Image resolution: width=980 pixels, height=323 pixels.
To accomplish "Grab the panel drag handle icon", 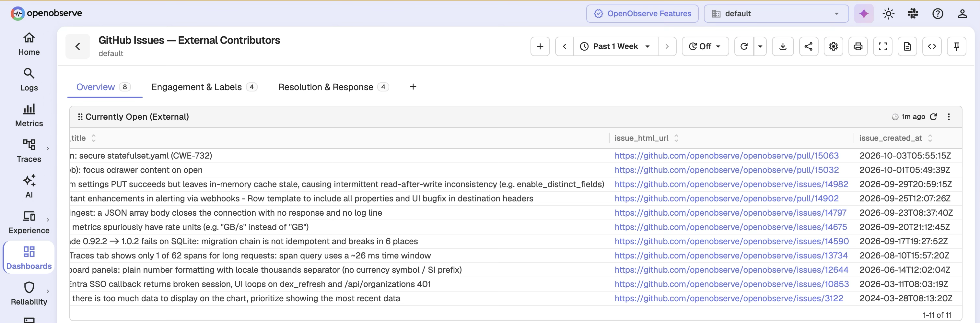I will click(80, 116).
